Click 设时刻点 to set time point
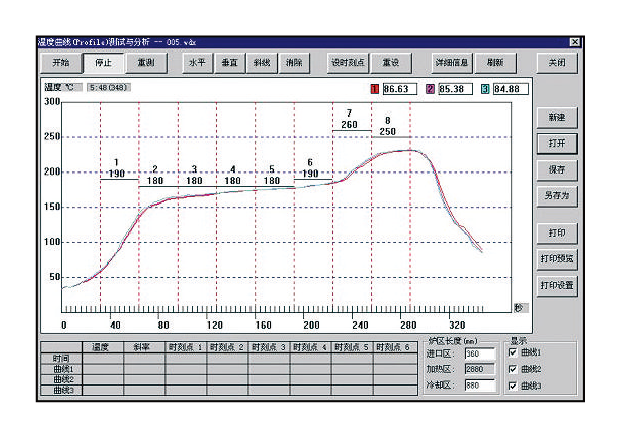 348,62
